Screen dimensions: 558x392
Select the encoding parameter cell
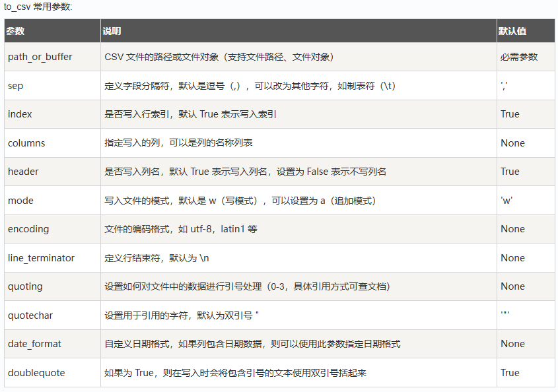click(x=28, y=229)
